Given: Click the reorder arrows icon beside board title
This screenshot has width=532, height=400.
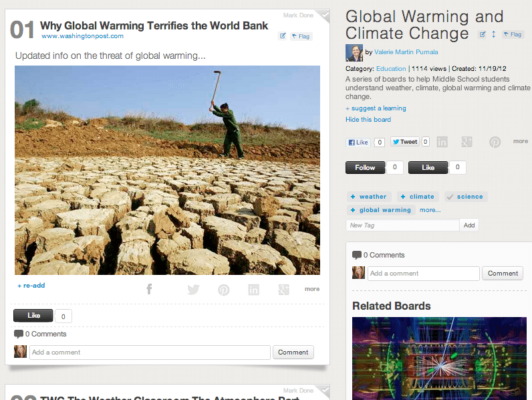Looking at the screenshot, I should (494, 34).
